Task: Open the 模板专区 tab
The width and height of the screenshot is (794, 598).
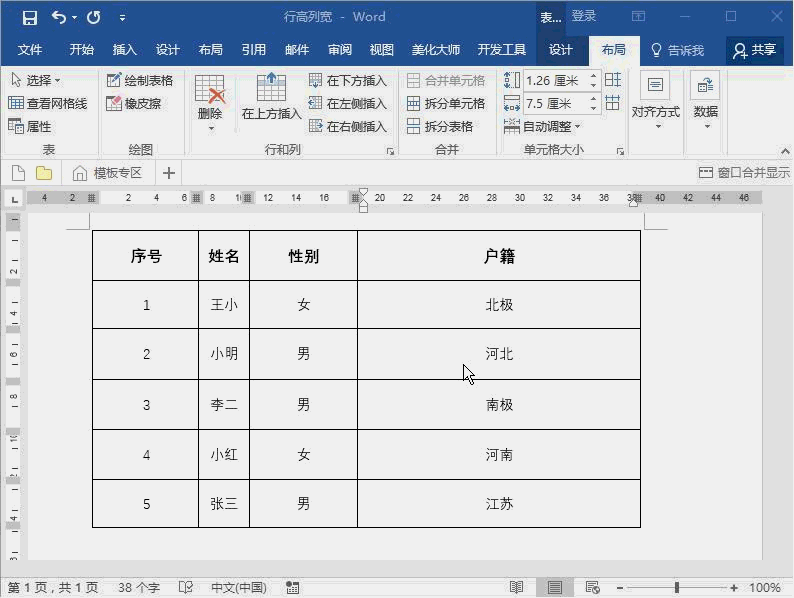Action: coord(107,173)
